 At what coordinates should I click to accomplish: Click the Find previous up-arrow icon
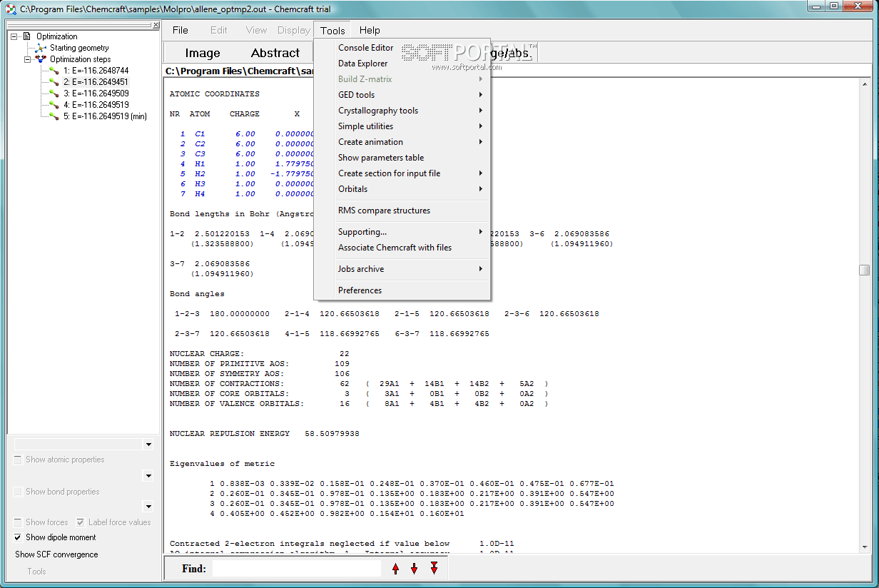click(x=396, y=569)
